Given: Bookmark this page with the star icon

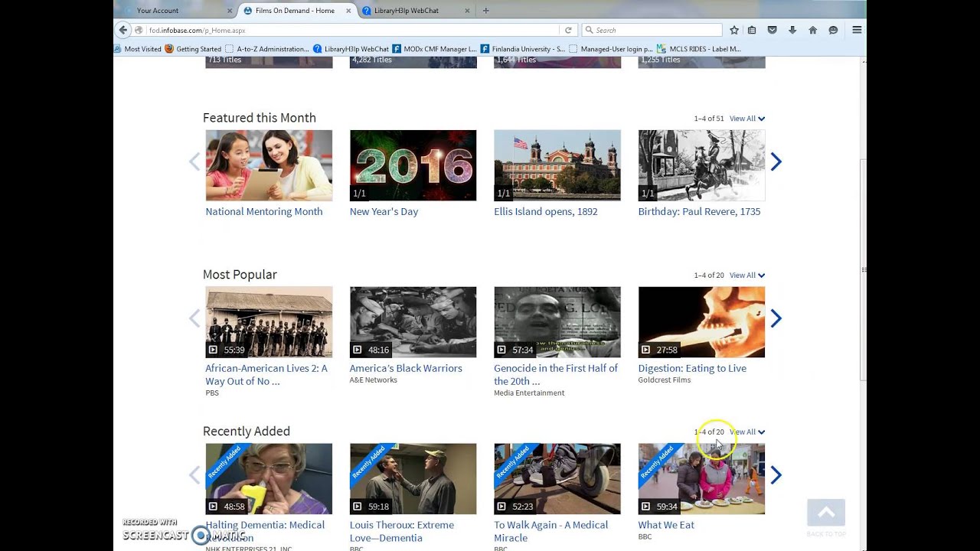Looking at the screenshot, I should (734, 31).
